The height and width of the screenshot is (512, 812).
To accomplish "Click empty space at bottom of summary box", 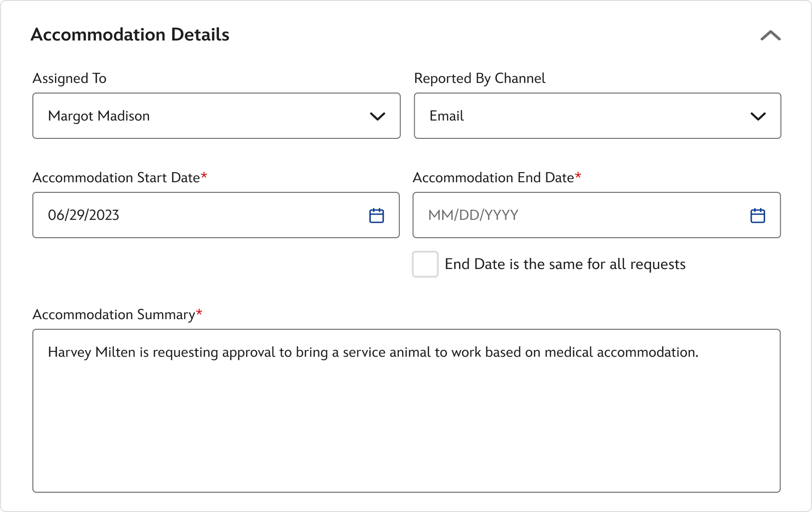I will (406, 463).
